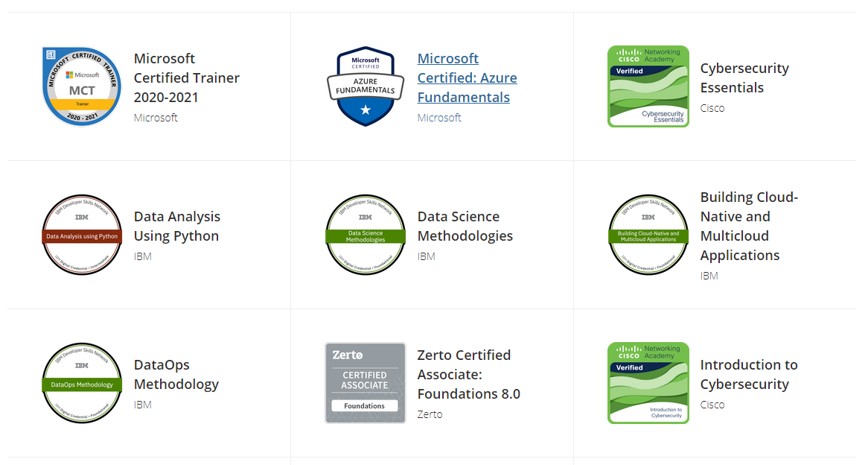
Task: Click the IBM issuer under Data Analysis Using Python
Action: coord(143,256)
